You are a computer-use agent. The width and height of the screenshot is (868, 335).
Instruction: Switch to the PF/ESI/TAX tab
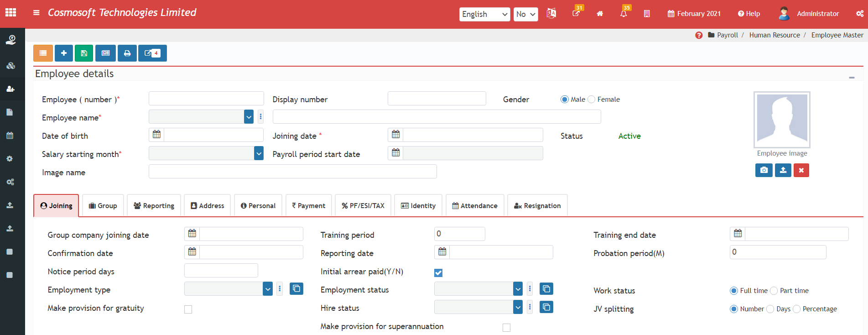click(363, 205)
